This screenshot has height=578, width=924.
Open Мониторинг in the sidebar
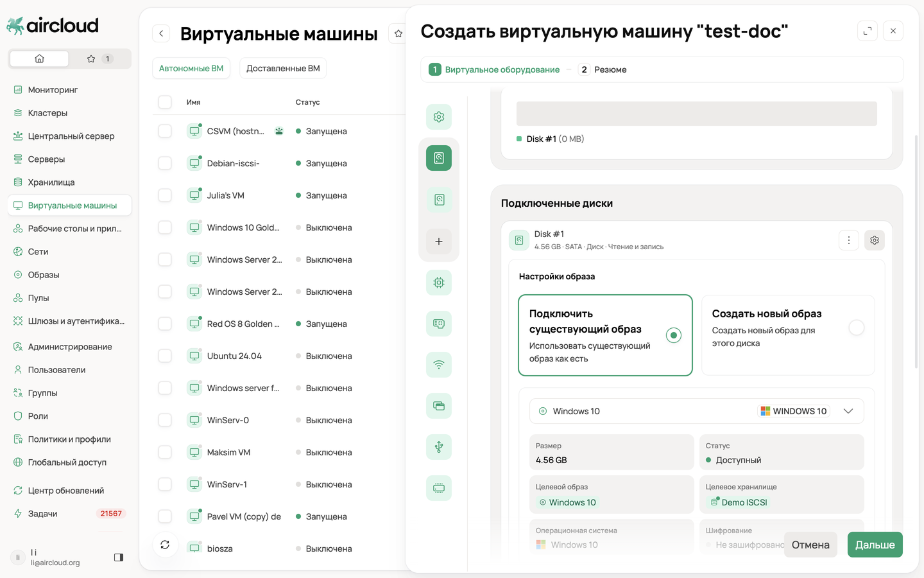pyautogui.click(x=69, y=90)
